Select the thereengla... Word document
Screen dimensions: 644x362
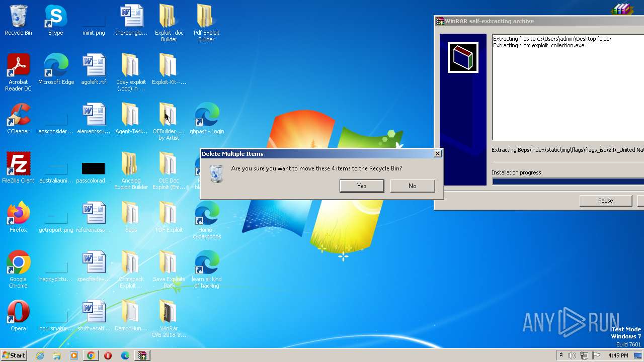(131, 21)
